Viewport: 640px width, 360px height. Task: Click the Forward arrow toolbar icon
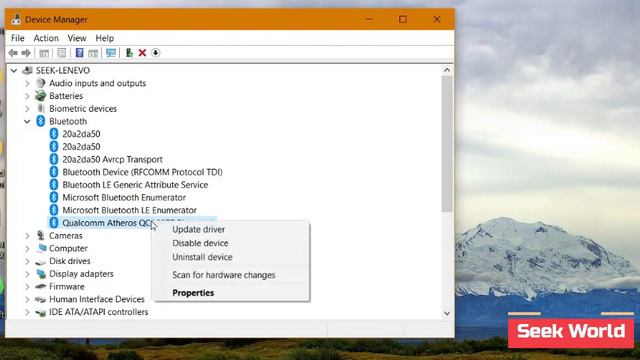tap(26, 53)
